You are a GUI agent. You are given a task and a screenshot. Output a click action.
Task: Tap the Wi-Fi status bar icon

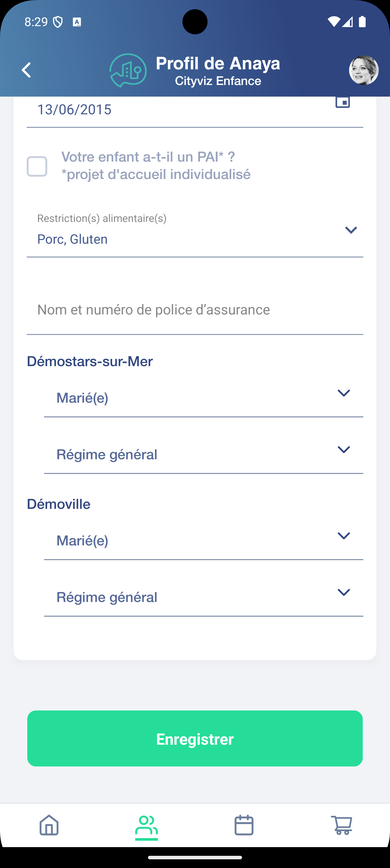(333, 22)
